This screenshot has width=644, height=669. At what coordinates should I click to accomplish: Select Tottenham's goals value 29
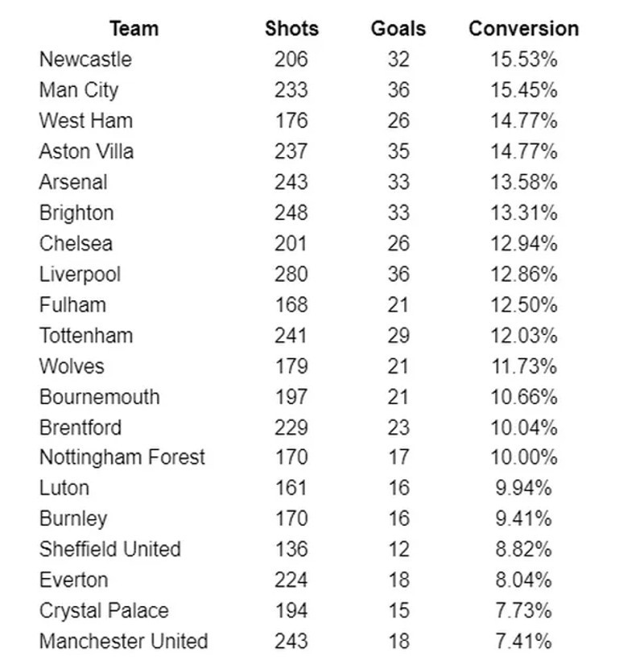398,336
